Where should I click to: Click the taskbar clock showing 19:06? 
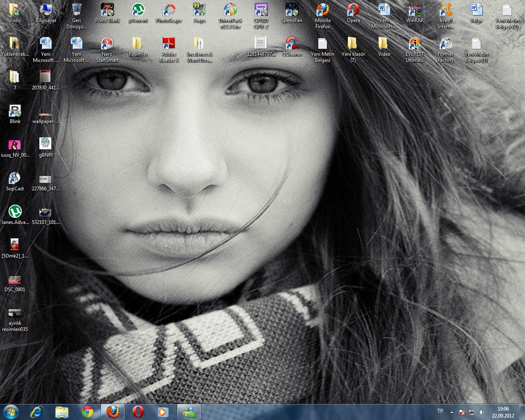(503, 412)
